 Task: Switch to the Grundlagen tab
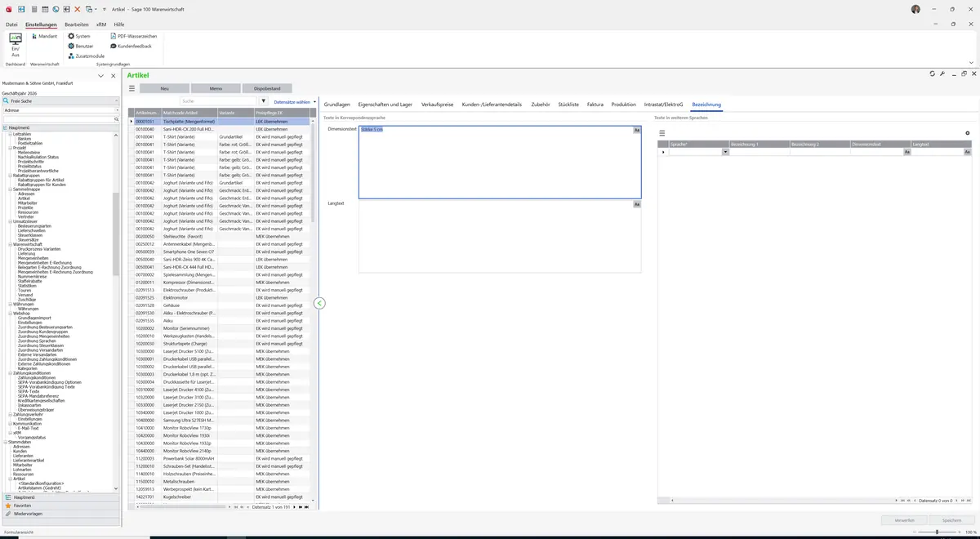pos(337,105)
